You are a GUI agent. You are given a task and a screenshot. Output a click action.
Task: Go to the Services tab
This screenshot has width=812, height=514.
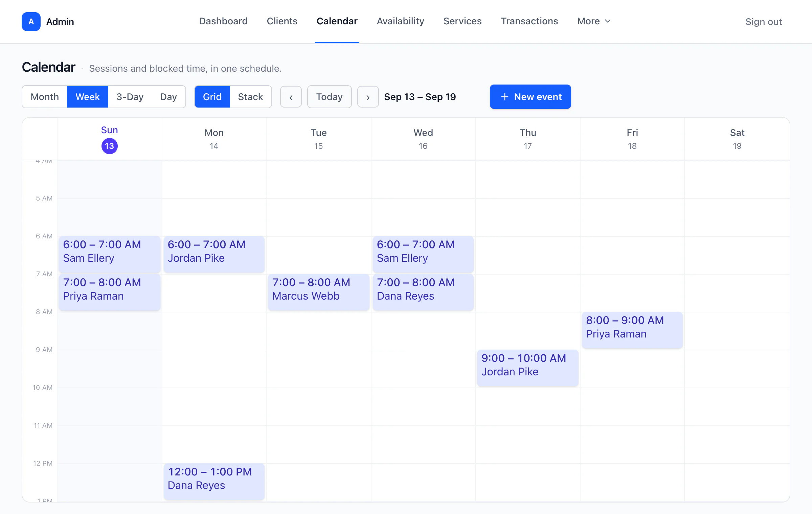(463, 21)
